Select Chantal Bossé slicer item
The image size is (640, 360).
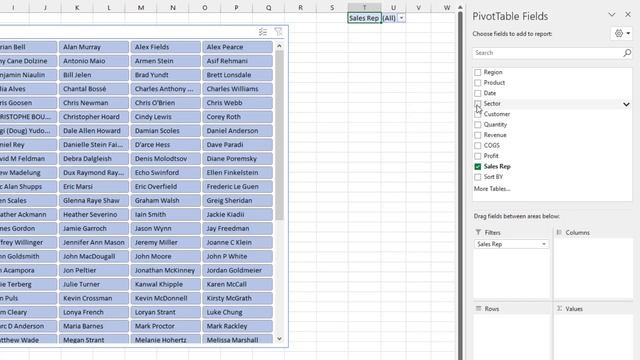pyautogui.click(x=93, y=89)
